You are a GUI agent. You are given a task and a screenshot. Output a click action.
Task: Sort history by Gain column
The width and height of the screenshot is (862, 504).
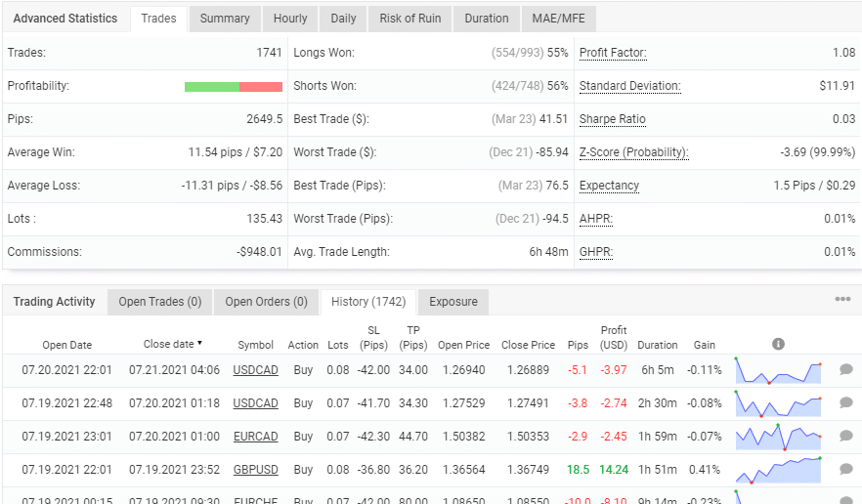pyautogui.click(x=705, y=345)
